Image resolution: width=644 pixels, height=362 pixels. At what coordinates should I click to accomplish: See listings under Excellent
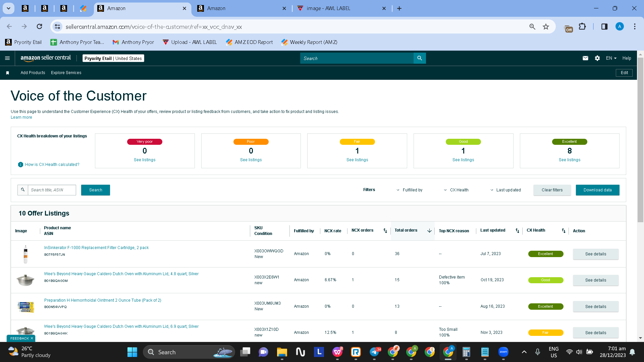570,160
